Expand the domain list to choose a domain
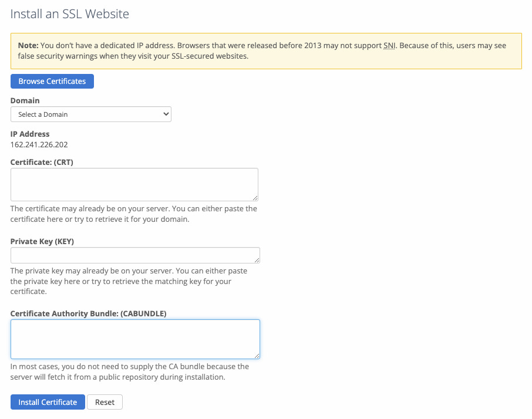 point(90,114)
